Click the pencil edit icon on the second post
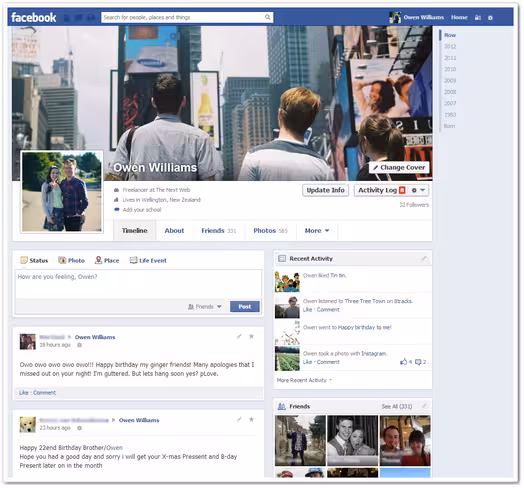 point(239,419)
